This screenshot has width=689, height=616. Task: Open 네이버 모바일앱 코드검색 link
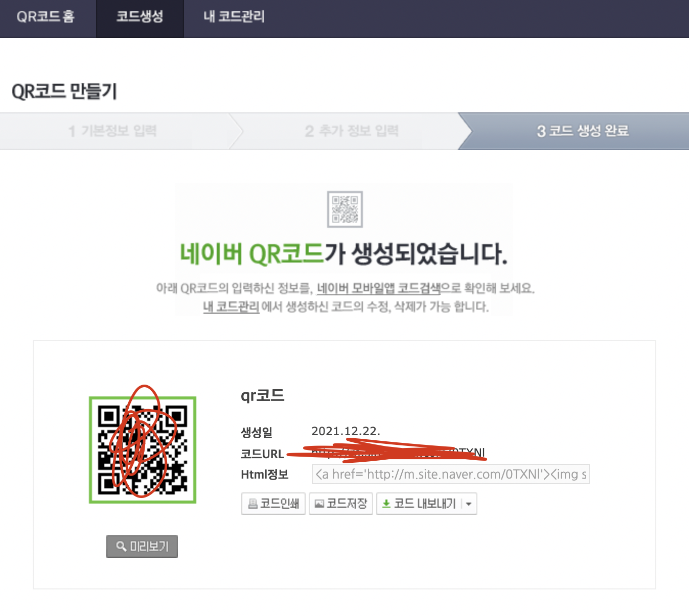[379, 289]
